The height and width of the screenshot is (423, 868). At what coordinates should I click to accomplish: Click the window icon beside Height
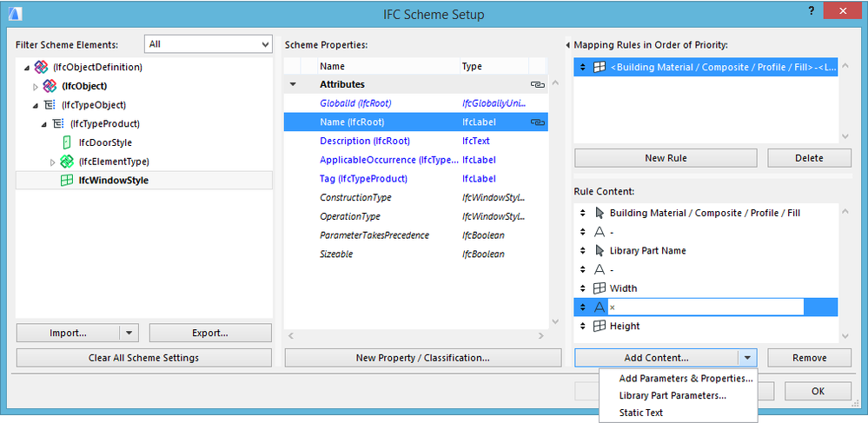(x=599, y=326)
